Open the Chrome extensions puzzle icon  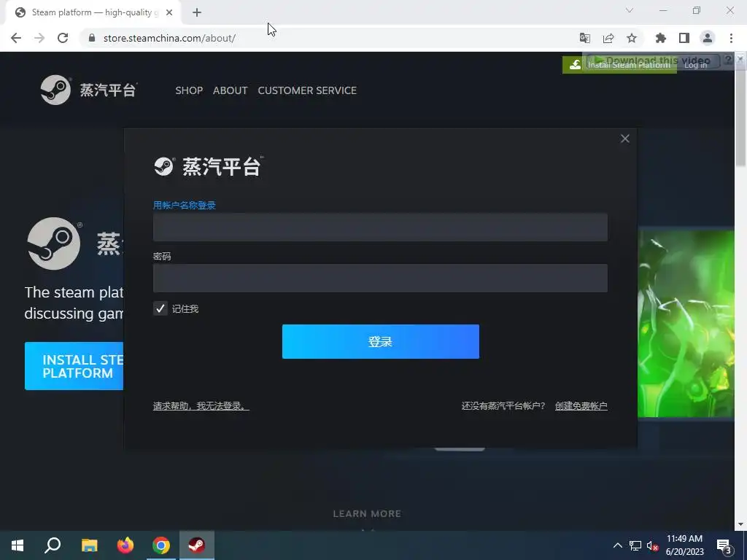[x=661, y=38]
